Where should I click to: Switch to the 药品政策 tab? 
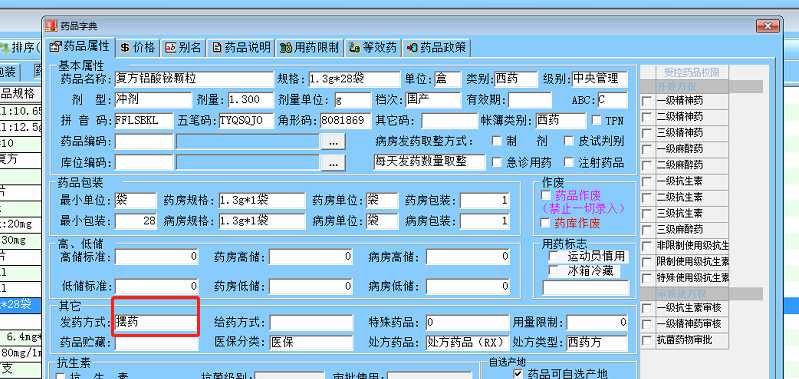(436, 47)
